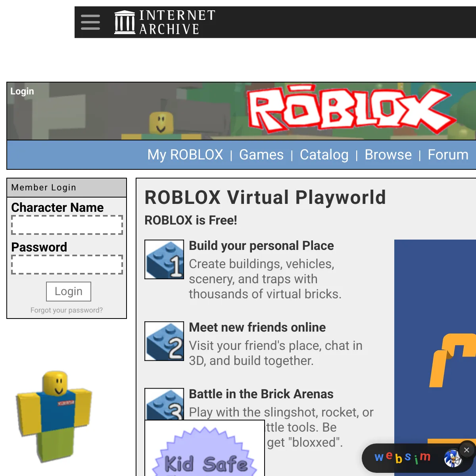
Task: Open the Catalog menu item
Action: pyautogui.click(x=324, y=155)
